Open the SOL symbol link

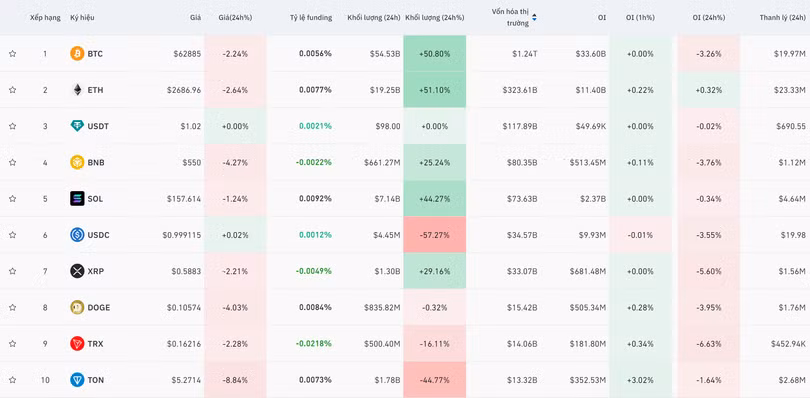[x=95, y=198]
